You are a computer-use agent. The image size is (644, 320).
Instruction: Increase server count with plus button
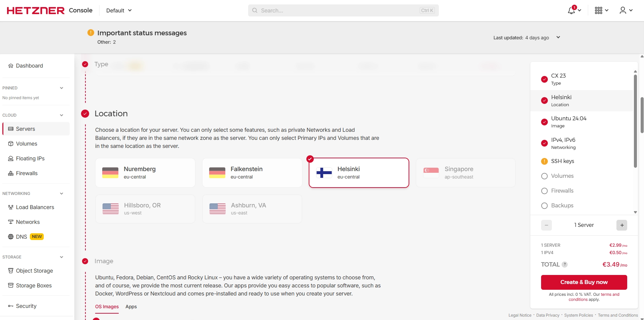[x=622, y=225]
